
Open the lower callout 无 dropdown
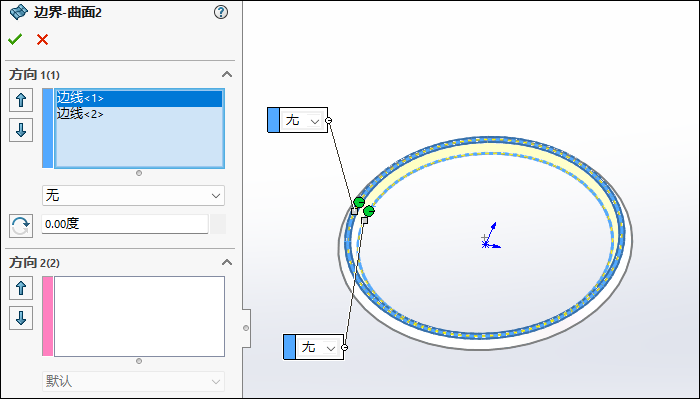[x=319, y=347]
